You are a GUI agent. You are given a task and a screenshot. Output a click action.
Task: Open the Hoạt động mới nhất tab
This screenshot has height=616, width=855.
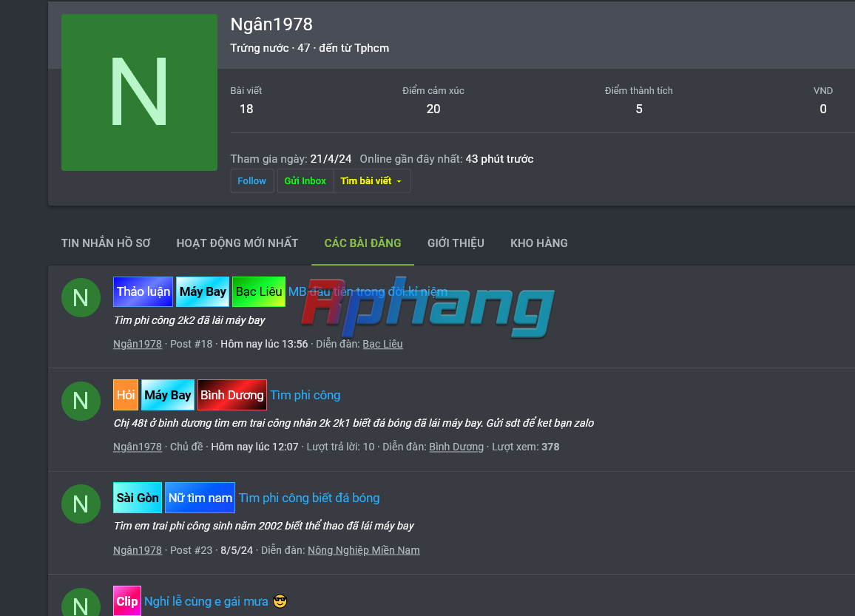(237, 243)
